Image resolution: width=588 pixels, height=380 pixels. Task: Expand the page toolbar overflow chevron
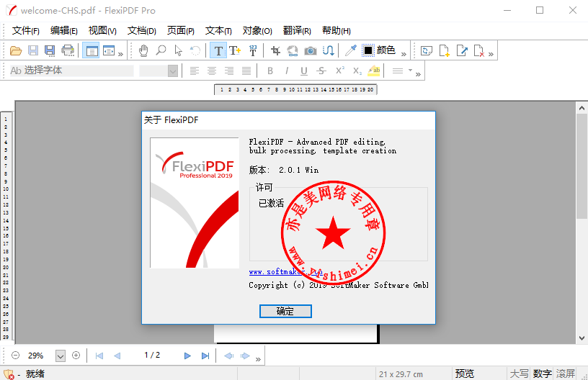(491, 54)
